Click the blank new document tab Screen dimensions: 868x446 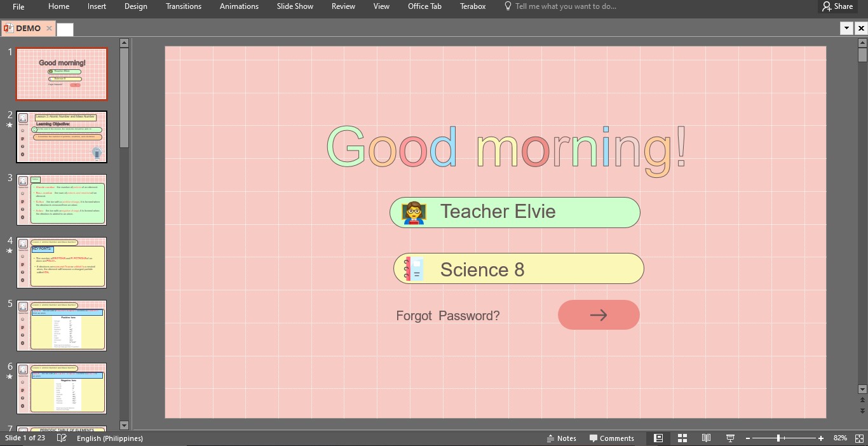(65, 29)
